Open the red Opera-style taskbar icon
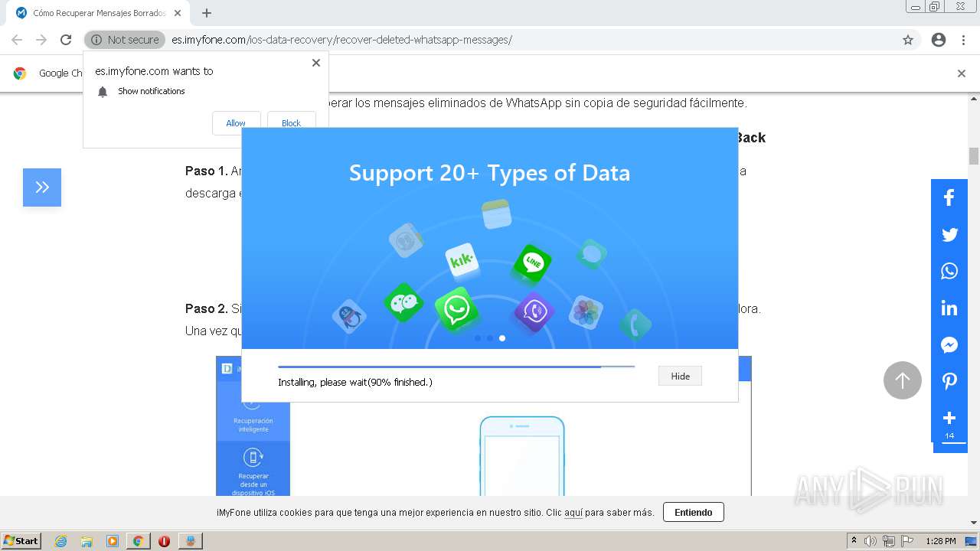Viewport: 980px width, 551px height. pyautogui.click(x=164, y=541)
